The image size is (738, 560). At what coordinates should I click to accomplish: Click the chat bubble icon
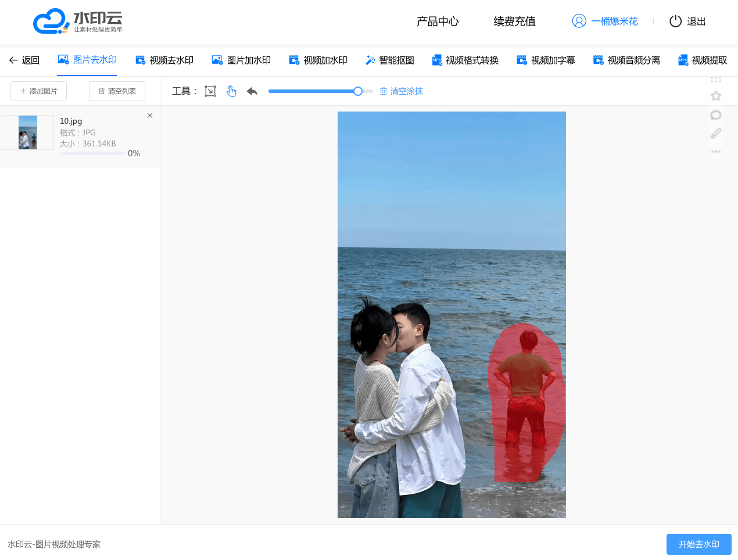click(716, 115)
